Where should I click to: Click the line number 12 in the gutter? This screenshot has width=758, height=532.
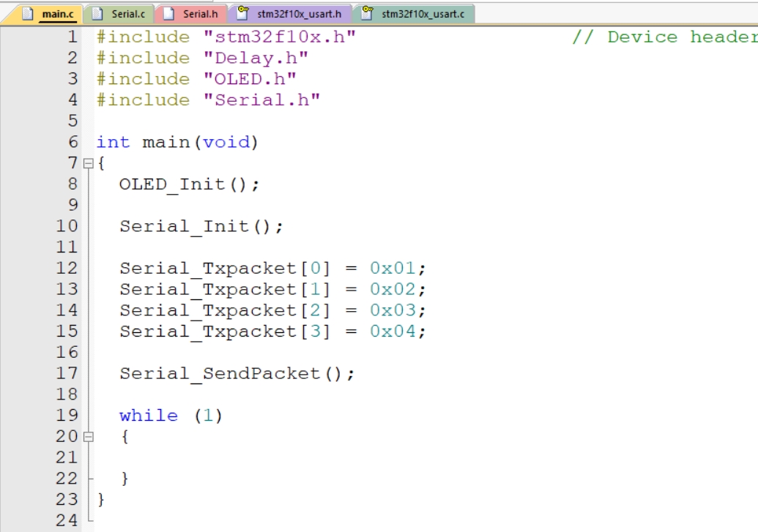tap(67, 268)
